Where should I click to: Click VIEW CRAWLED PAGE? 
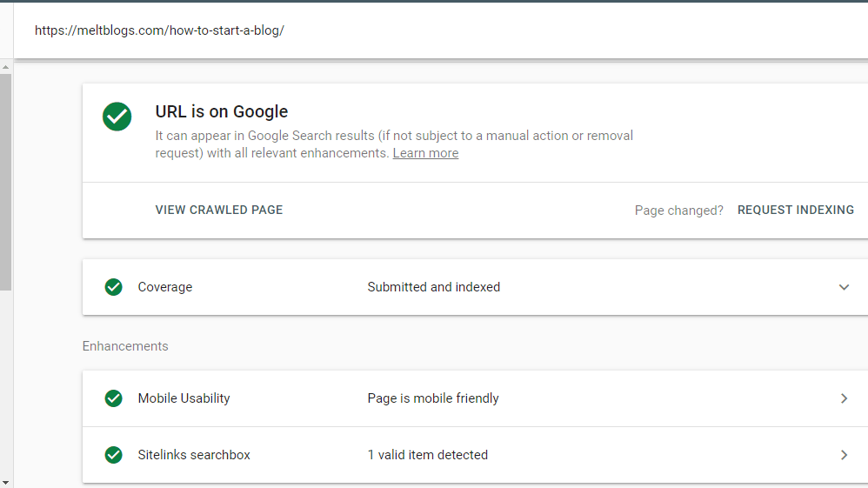218,210
